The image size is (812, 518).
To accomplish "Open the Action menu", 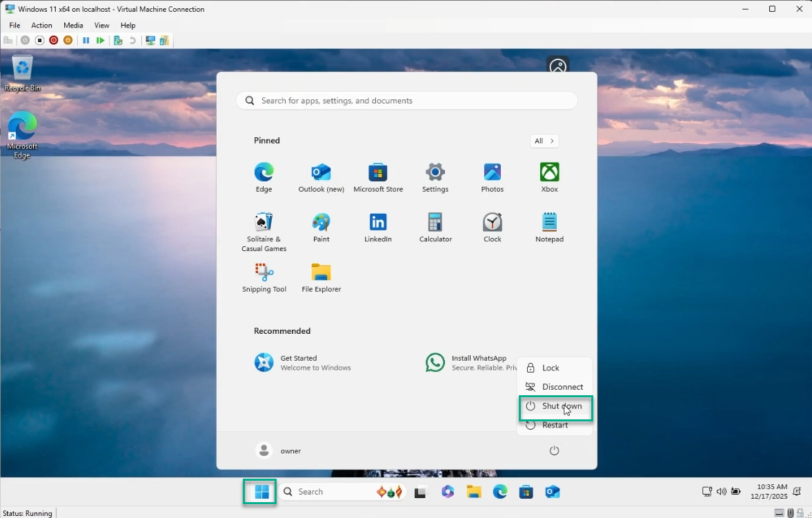I will 41,26.
